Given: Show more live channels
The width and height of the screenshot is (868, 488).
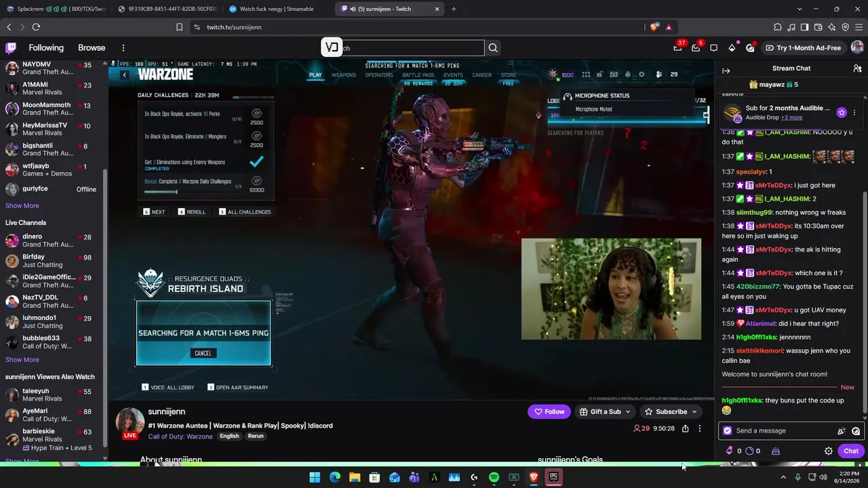Looking at the screenshot, I should [22, 360].
